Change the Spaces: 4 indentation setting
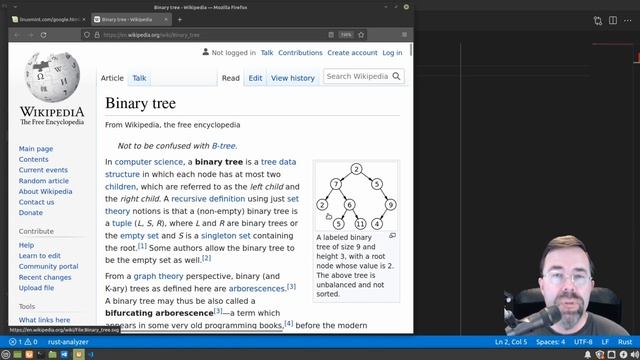This screenshot has width=640, height=360. point(551,342)
